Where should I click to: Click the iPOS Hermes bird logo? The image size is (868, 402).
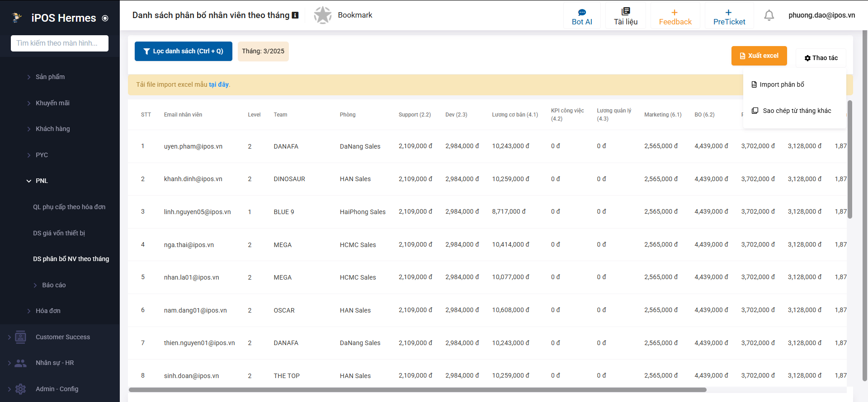[17, 18]
